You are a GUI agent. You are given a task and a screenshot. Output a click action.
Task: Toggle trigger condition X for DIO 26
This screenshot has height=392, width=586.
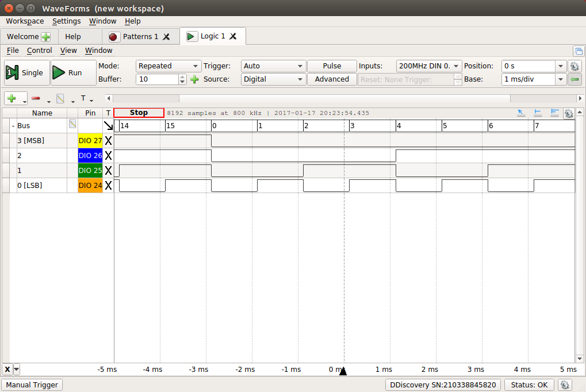(108, 155)
